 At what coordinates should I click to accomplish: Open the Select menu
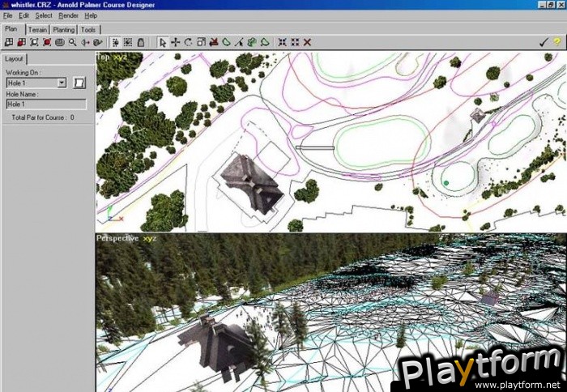pos(44,15)
